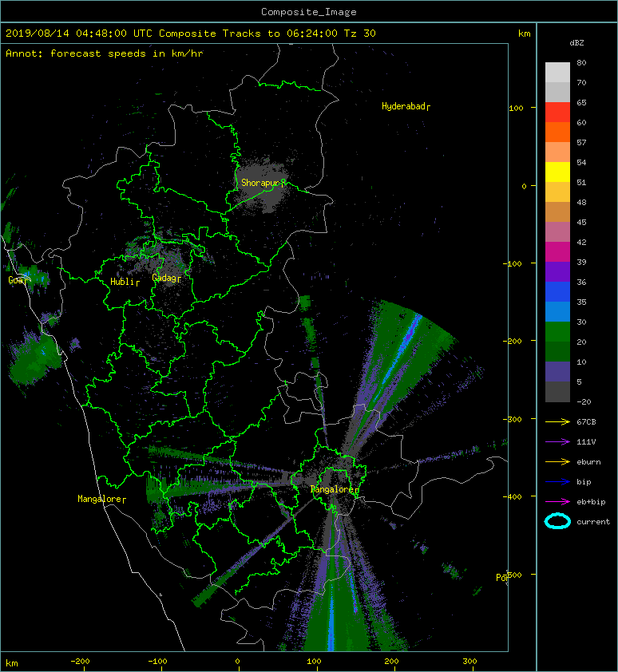Image resolution: width=618 pixels, height=672 pixels.
Task: Click the eburn yellow arrow legend icon
Action: tap(557, 461)
